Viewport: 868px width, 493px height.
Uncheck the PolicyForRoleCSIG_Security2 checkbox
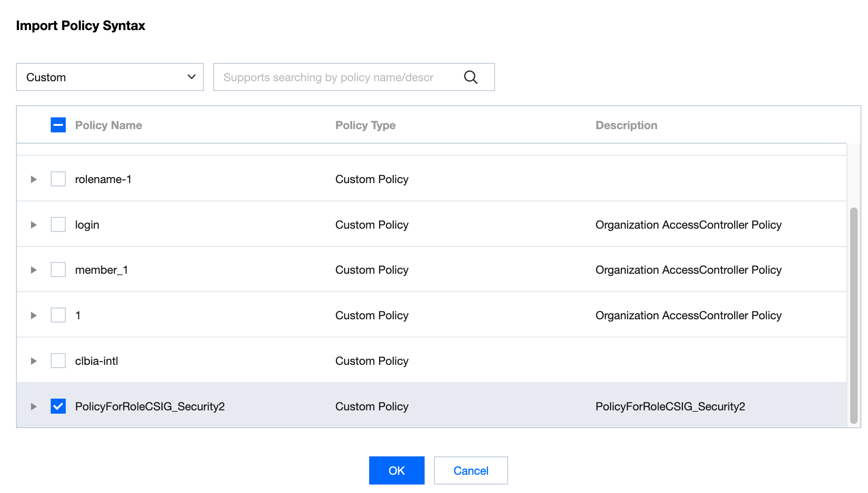pos(58,406)
